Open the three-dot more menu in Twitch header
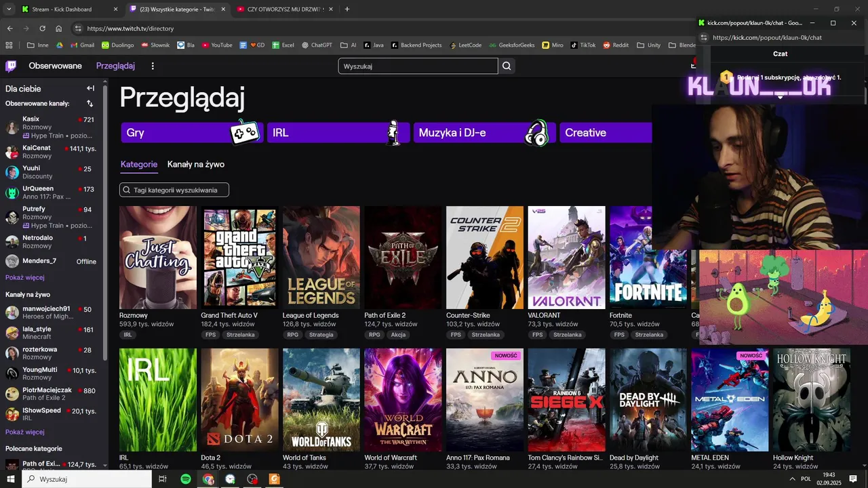Viewport: 868px width, 488px height. (x=153, y=66)
